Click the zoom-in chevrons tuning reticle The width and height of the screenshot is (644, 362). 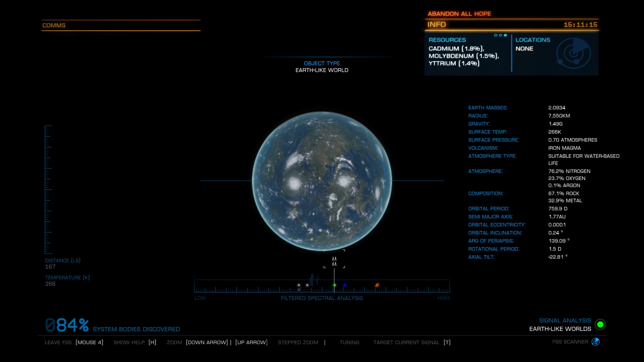coord(334,261)
